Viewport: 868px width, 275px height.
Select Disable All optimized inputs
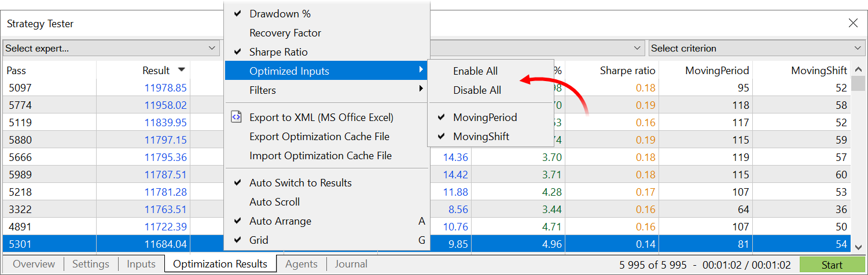(477, 90)
